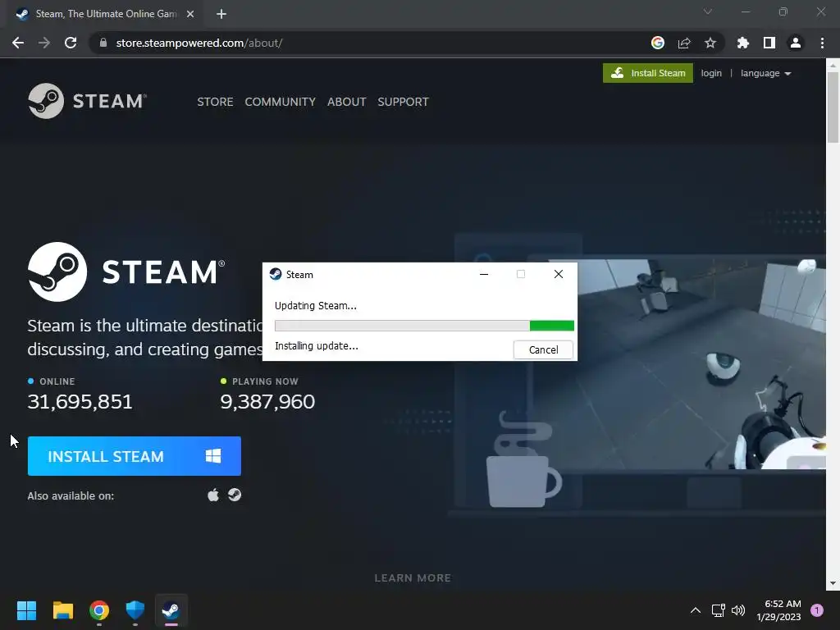Select the Apple macOS download icon
The height and width of the screenshot is (630, 840).
213,495
